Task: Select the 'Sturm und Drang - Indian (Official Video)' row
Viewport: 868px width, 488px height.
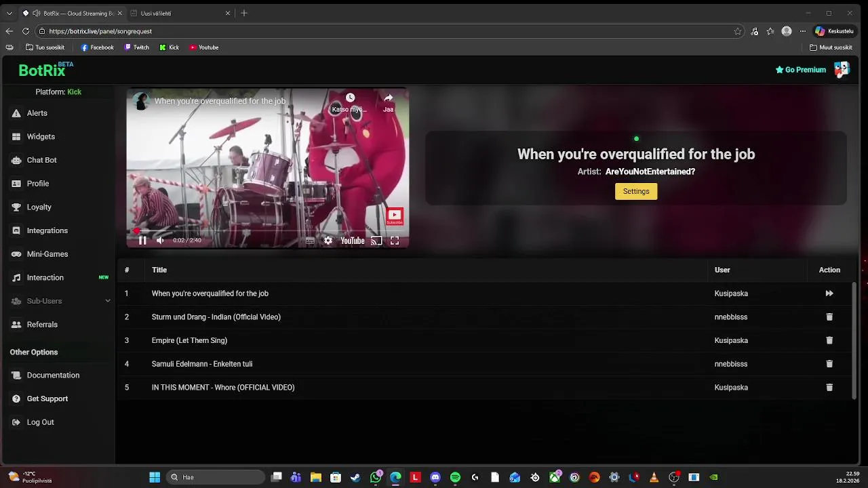Action: 484,317
